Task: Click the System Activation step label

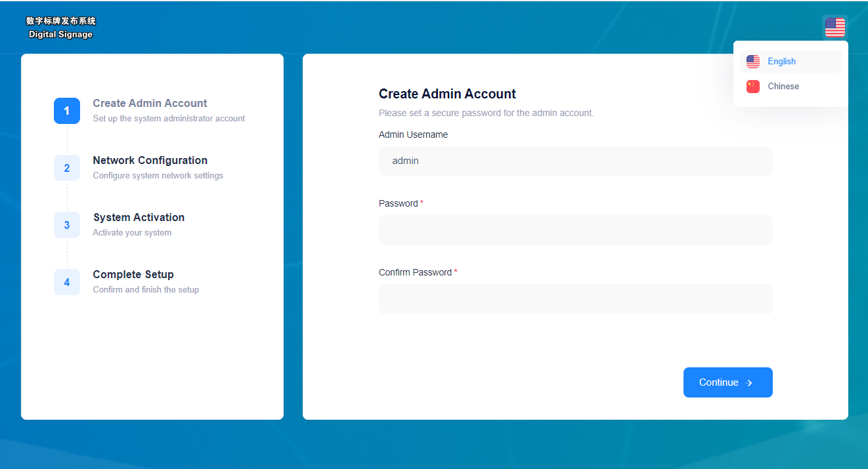Action: pos(139,217)
